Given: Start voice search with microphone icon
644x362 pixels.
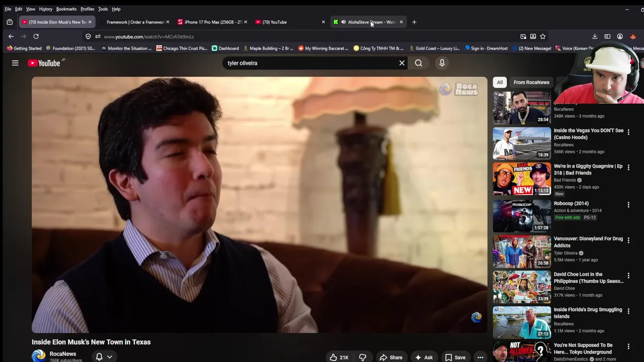Looking at the screenshot, I should [x=442, y=63].
